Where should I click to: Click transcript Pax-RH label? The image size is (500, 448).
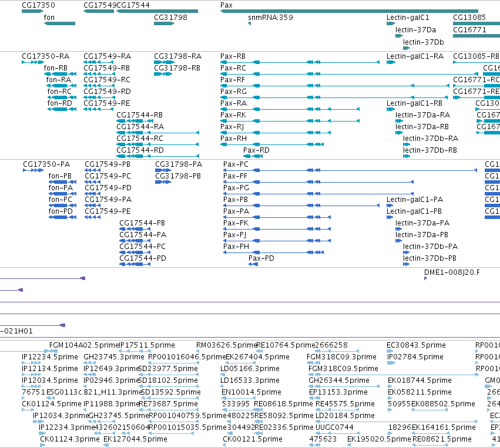click(233, 139)
